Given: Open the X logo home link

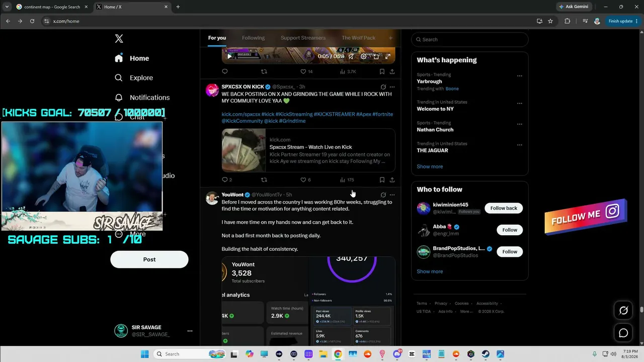Looking at the screenshot, I should [x=119, y=39].
